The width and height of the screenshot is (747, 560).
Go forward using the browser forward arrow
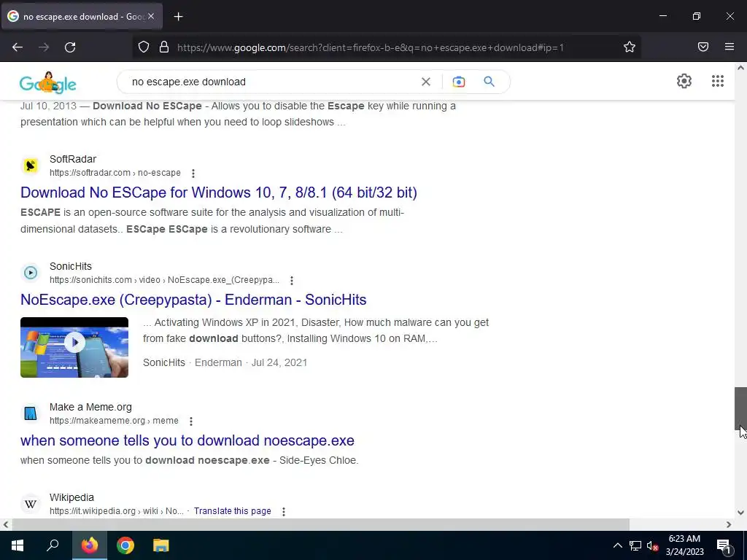tap(44, 47)
